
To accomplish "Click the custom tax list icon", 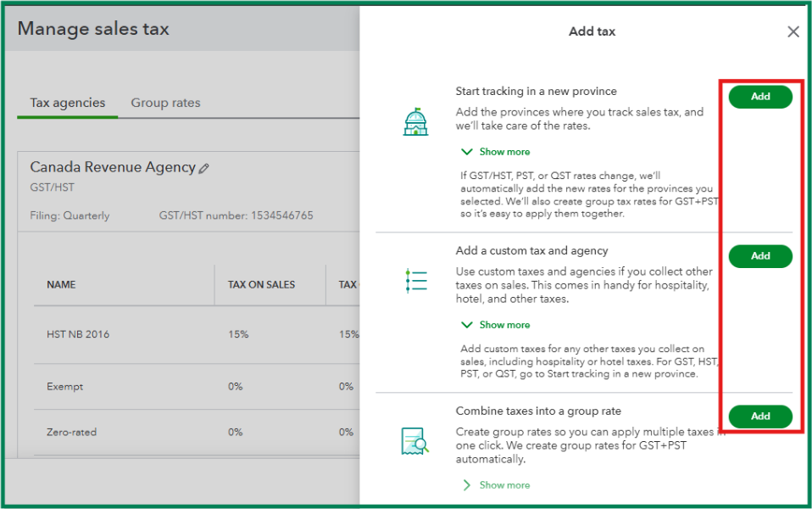I will pos(415,281).
